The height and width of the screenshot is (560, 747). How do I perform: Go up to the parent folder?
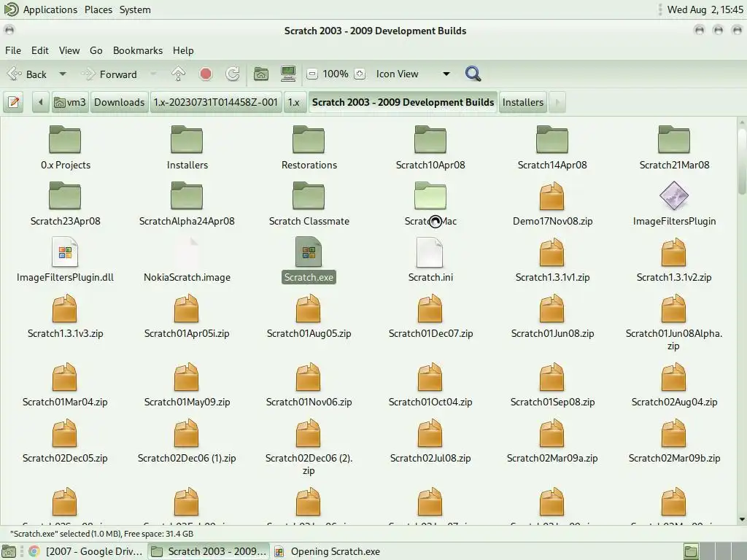[x=178, y=74]
